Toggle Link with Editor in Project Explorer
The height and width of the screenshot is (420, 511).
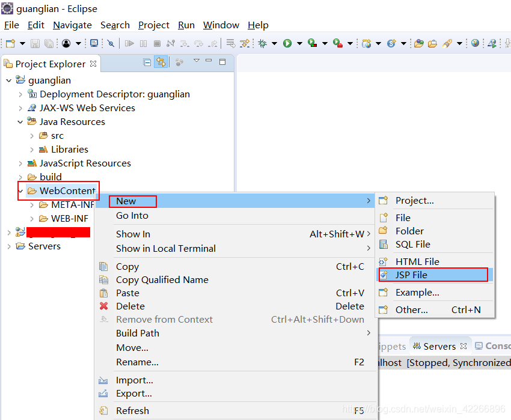(x=161, y=62)
